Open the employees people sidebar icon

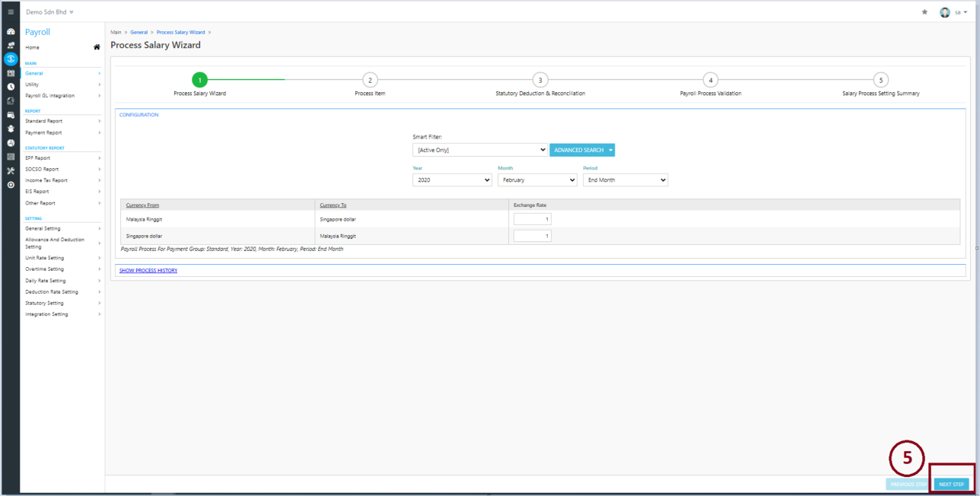[11, 46]
